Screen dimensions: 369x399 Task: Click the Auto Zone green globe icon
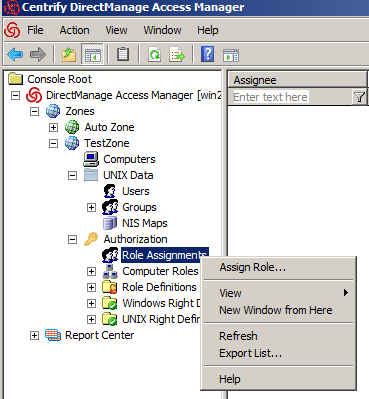72,127
